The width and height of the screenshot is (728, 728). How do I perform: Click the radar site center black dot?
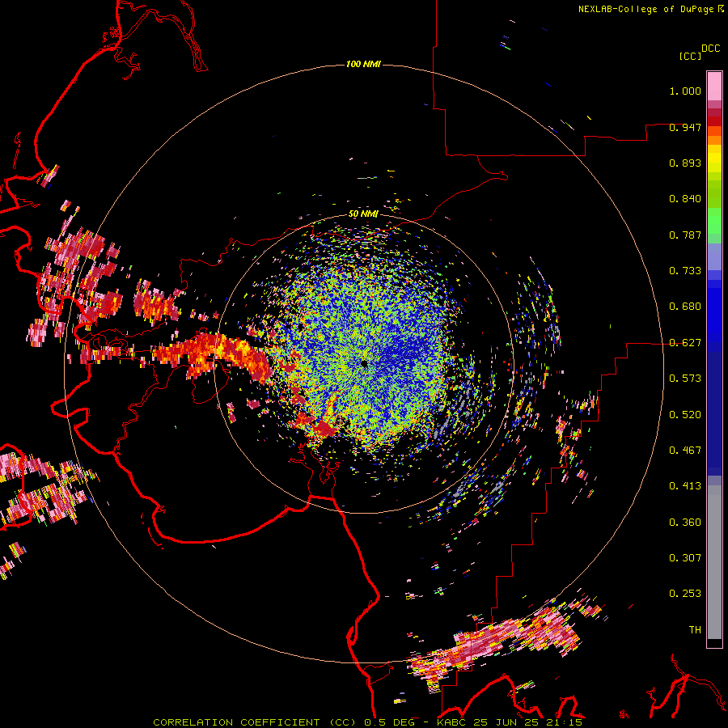365,363
